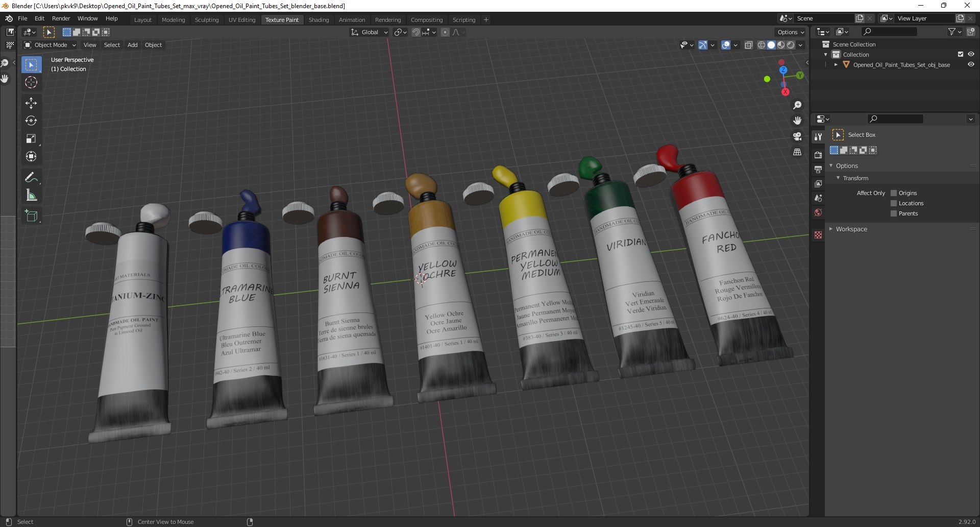Open the Texture properties tab
This screenshot has height=527, width=980.
pos(818,235)
